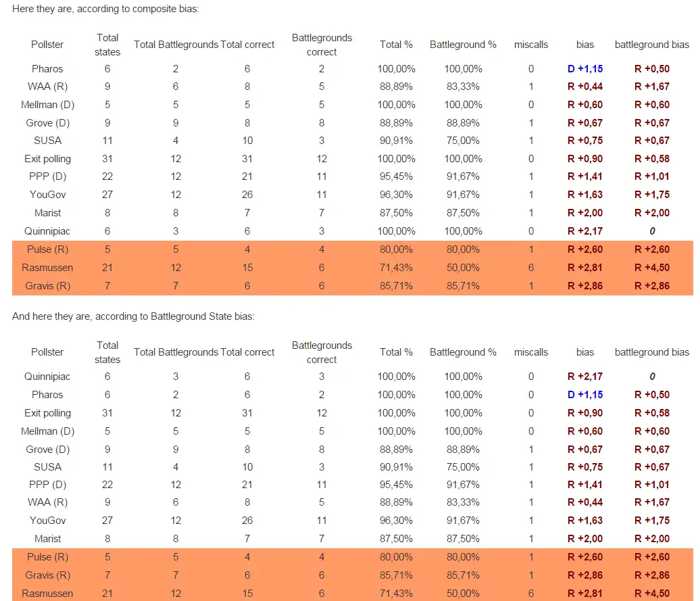This screenshot has height=601, width=700.
Task: Click 'YouGov' pollster name in the bottom table
Action: pos(47,521)
